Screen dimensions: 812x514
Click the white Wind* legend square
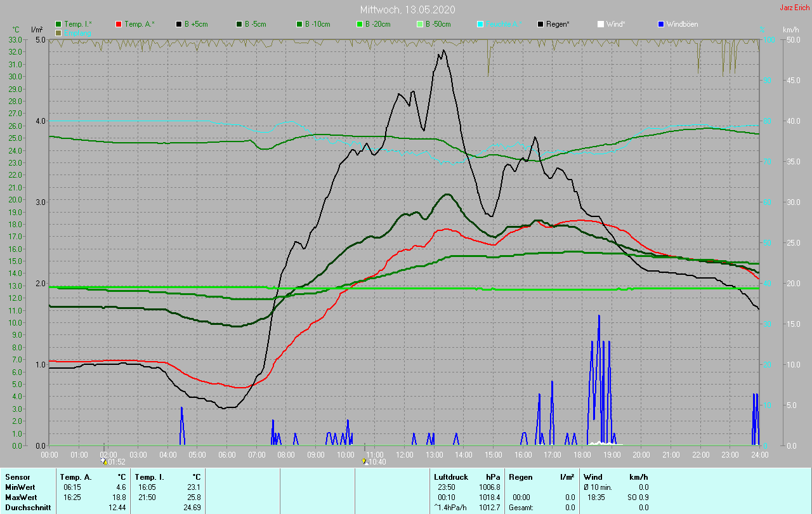point(601,24)
